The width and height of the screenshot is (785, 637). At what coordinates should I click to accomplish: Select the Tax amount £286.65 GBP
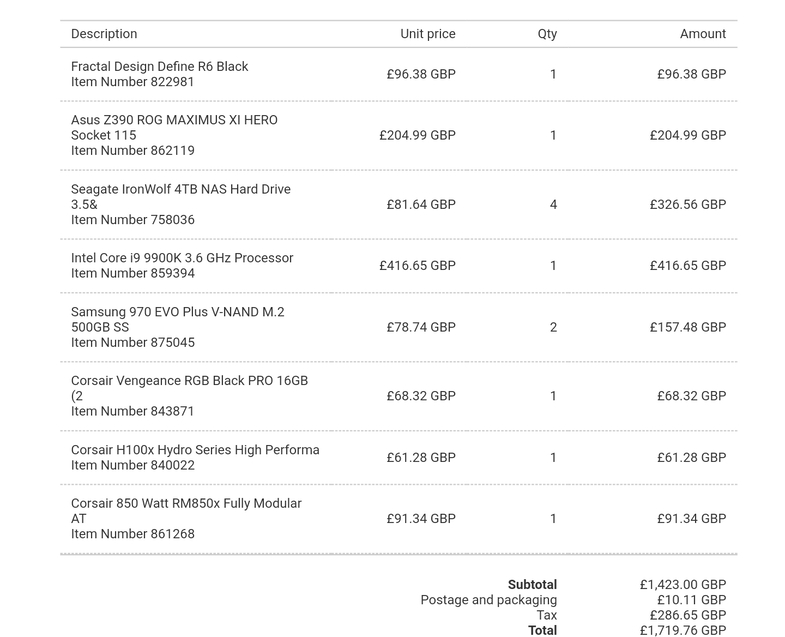coord(687,615)
